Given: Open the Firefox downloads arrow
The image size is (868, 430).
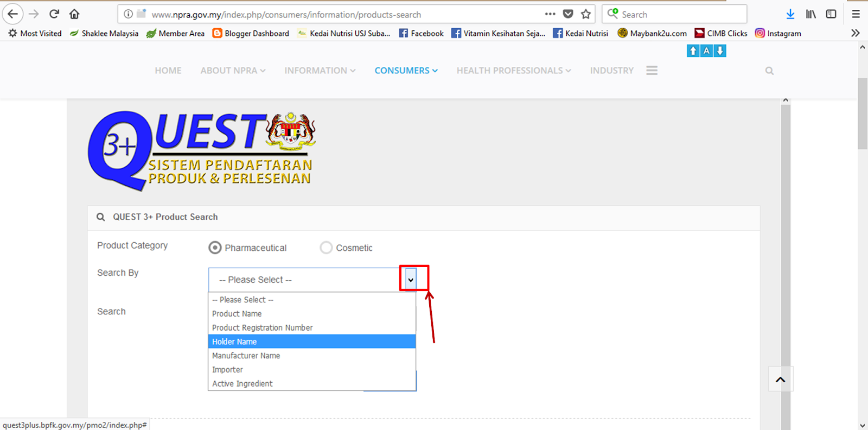Looking at the screenshot, I should click(790, 14).
